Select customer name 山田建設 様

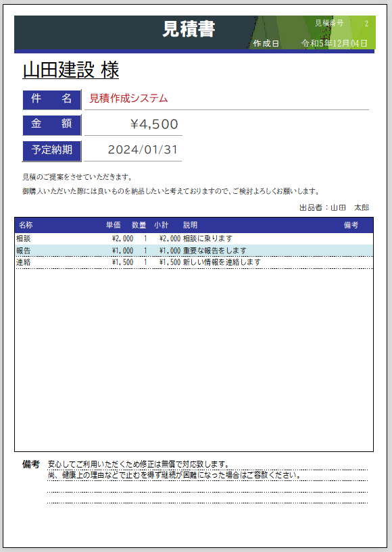pyautogui.click(x=71, y=70)
